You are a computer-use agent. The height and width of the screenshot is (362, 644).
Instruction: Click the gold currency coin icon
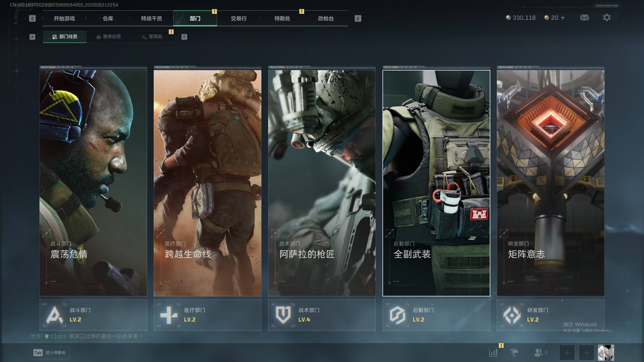[x=546, y=18]
